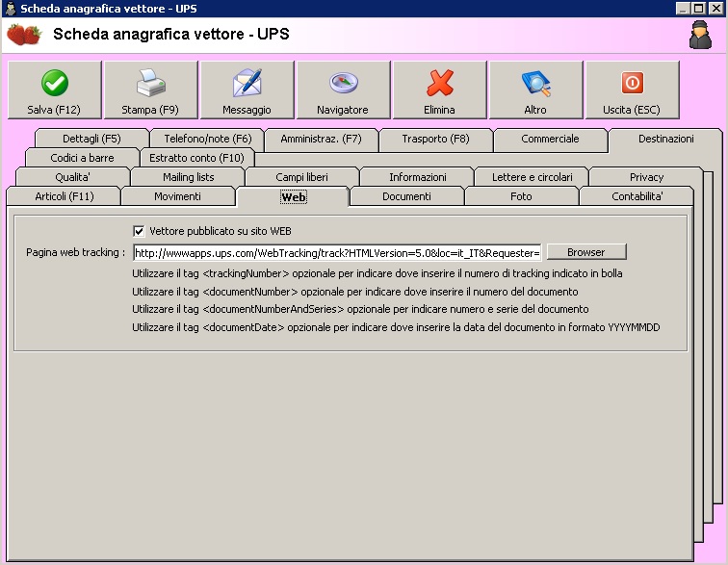Minimize the window from the title bar
Image resolution: width=728 pixels, height=565 pixels.
(682, 9)
